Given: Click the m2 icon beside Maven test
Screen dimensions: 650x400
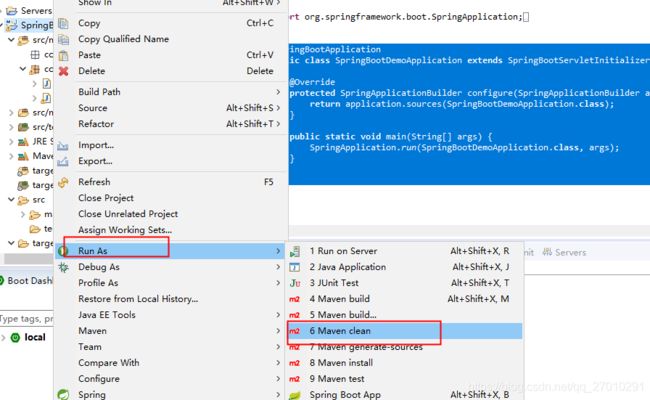Looking at the screenshot, I should pyautogui.click(x=294, y=379).
